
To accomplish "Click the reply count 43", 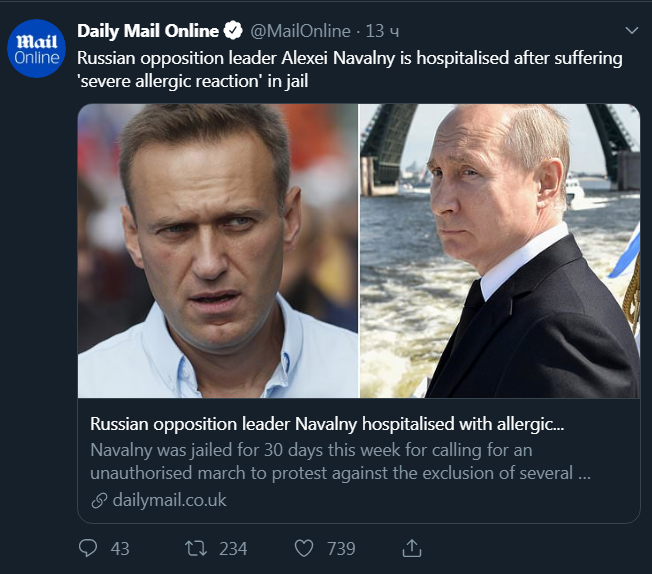I will point(120,548).
